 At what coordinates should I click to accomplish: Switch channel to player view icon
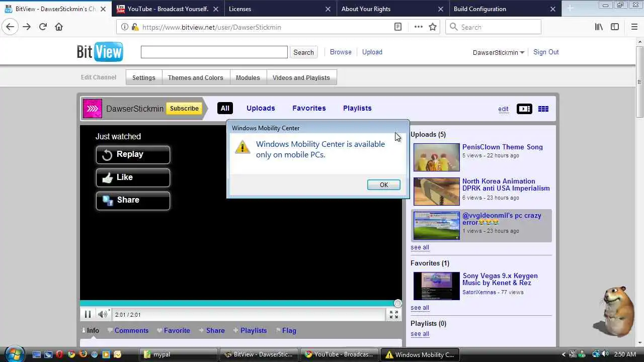pos(524,109)
